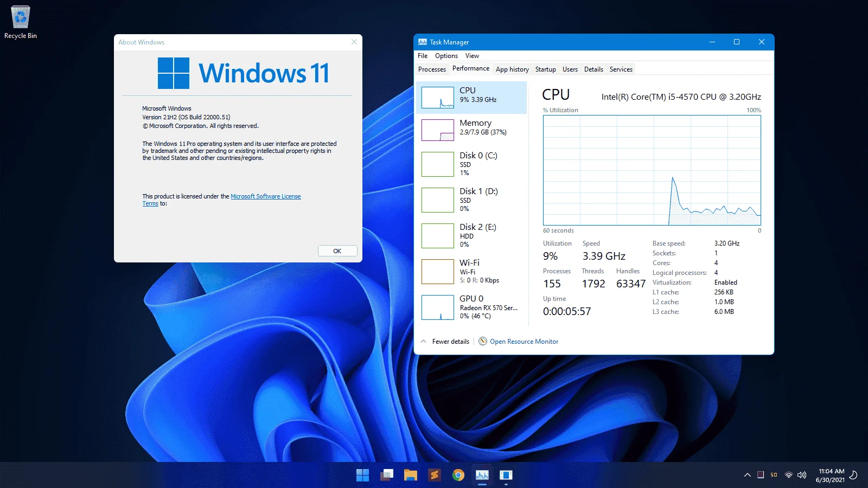Open Task Manager Options menu
This screenshot has height=488, width=868.
point(446,56)
